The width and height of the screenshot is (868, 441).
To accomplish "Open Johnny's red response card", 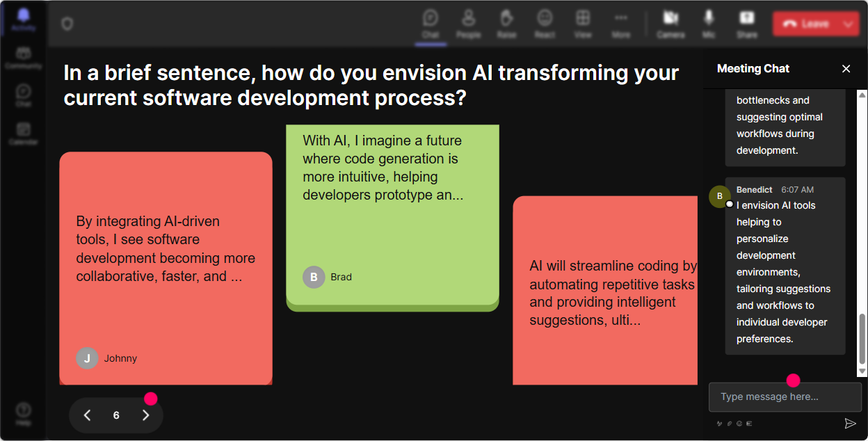I will pyautogui.click(x=166, y=268).
